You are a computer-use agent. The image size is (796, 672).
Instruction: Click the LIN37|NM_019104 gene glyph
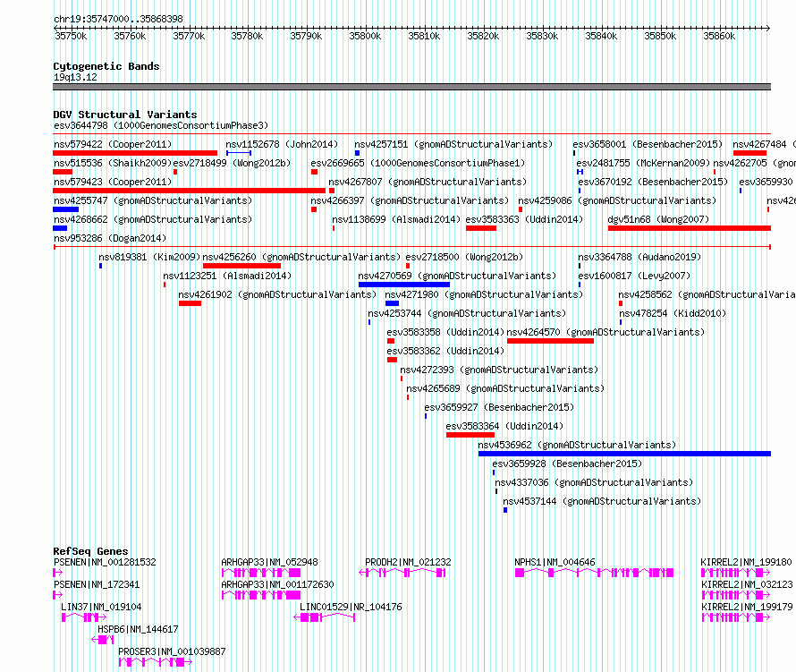coord(84,617)
